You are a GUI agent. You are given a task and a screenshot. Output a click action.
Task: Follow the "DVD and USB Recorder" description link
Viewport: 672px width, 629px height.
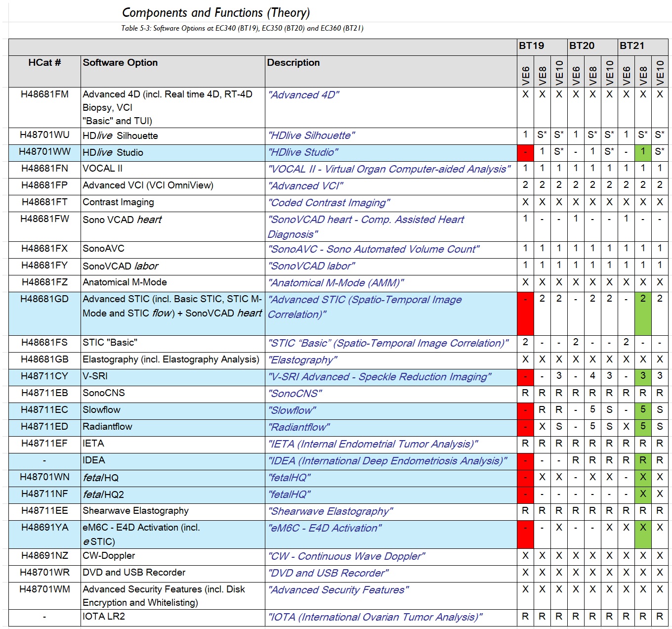pyautogui.click(x=329, y=573)
